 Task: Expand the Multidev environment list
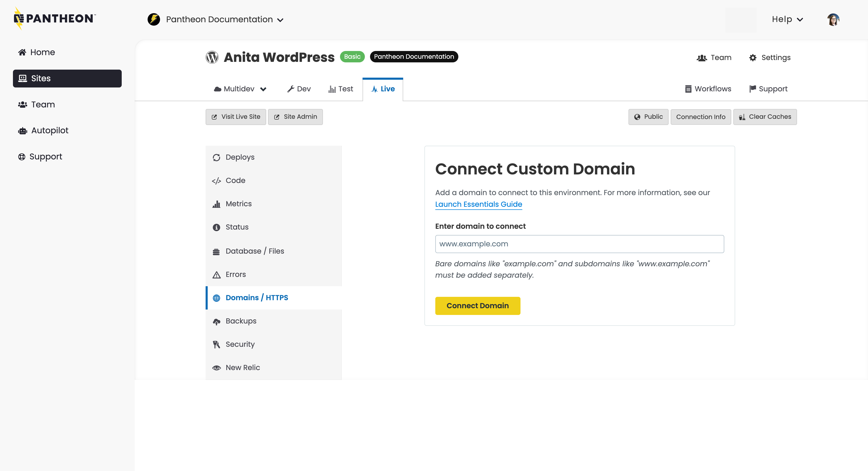(x=240, y=89)
